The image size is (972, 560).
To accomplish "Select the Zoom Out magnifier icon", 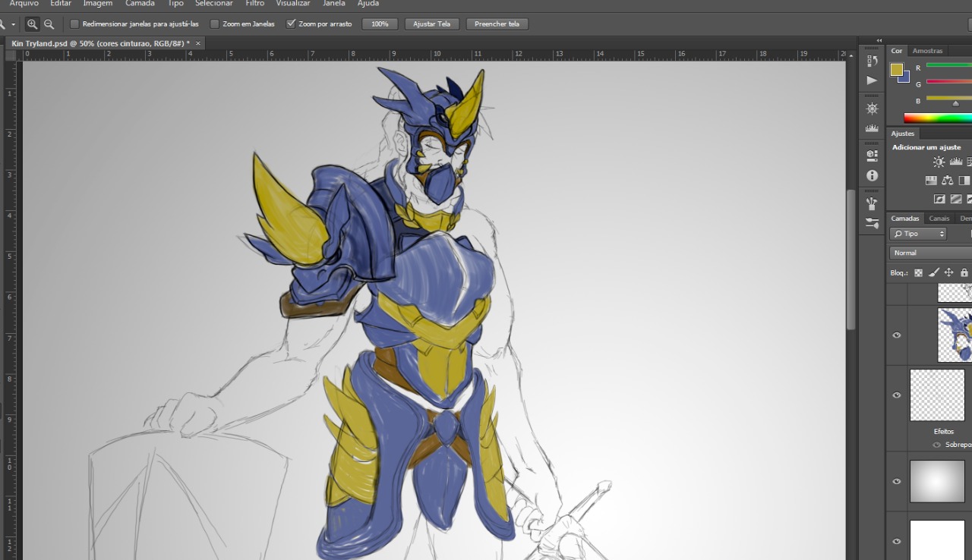I will 49,24.
